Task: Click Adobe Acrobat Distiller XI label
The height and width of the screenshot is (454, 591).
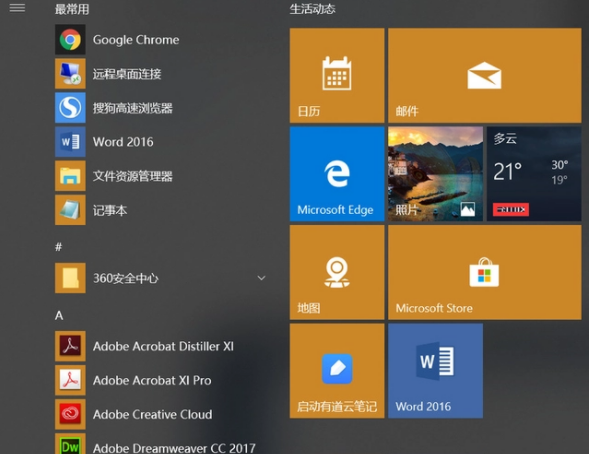Action: click(163, 346)
